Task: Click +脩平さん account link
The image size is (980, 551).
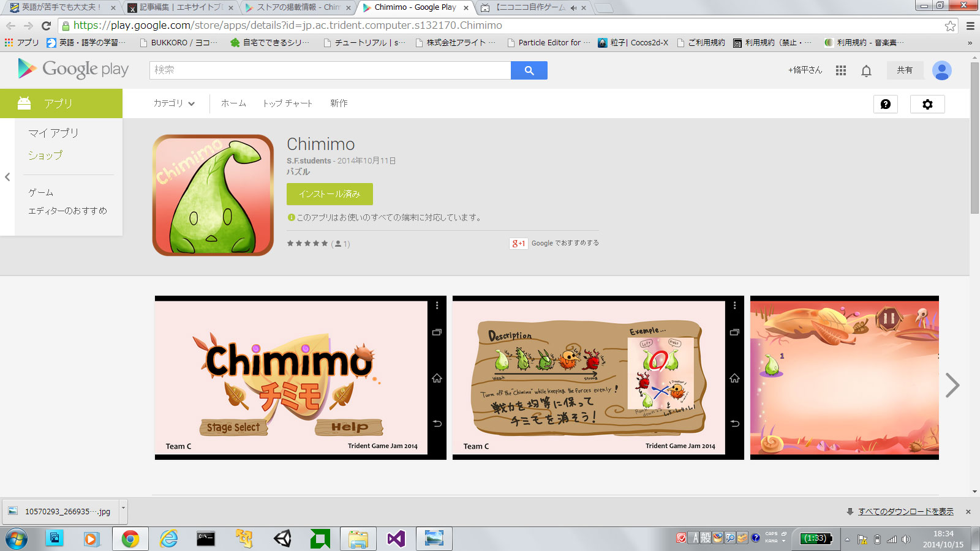Action: pyautogui.click(x=805, y=70)
